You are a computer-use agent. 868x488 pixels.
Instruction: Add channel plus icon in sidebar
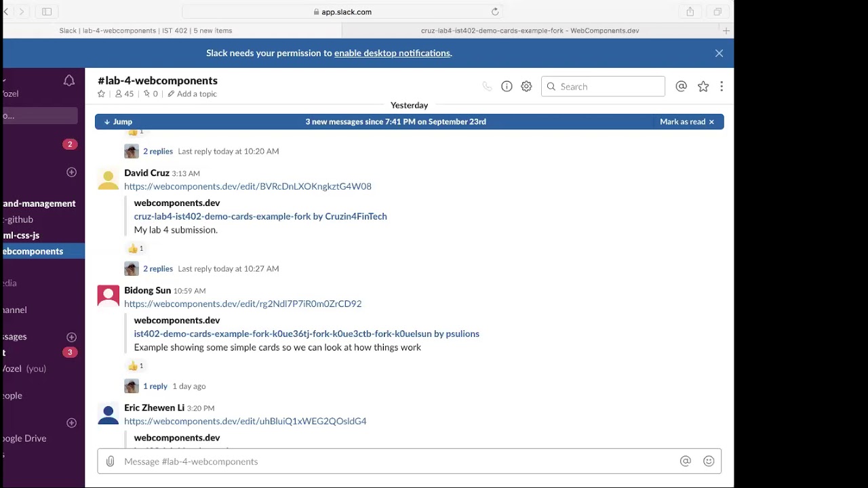[71, 172]
